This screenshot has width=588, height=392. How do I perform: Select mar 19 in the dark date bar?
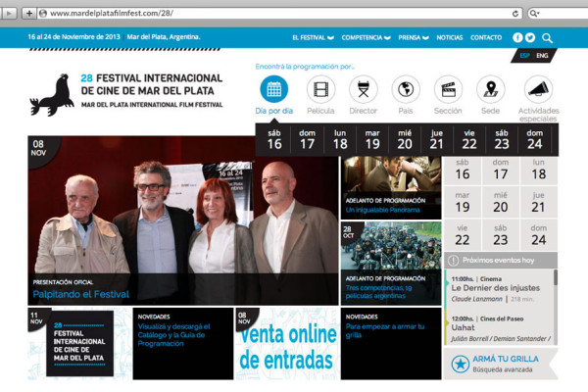point(372,139)
